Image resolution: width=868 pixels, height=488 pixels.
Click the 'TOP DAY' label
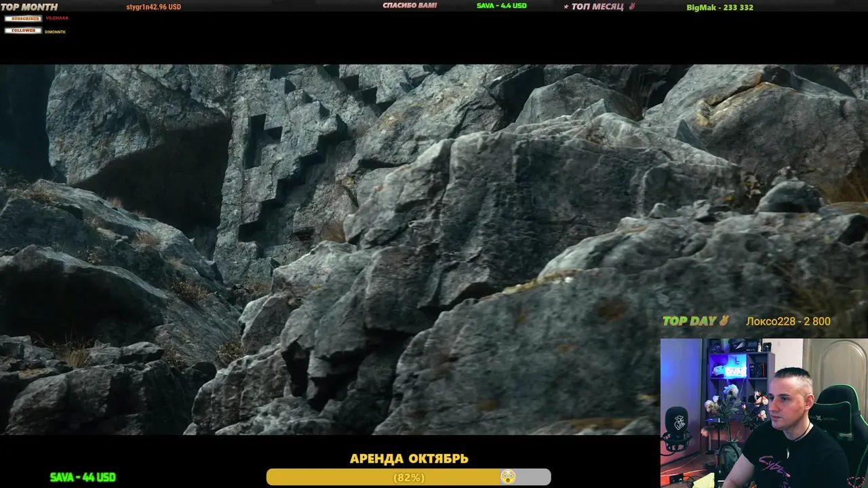pyautogui.click(x=690, y=321)
